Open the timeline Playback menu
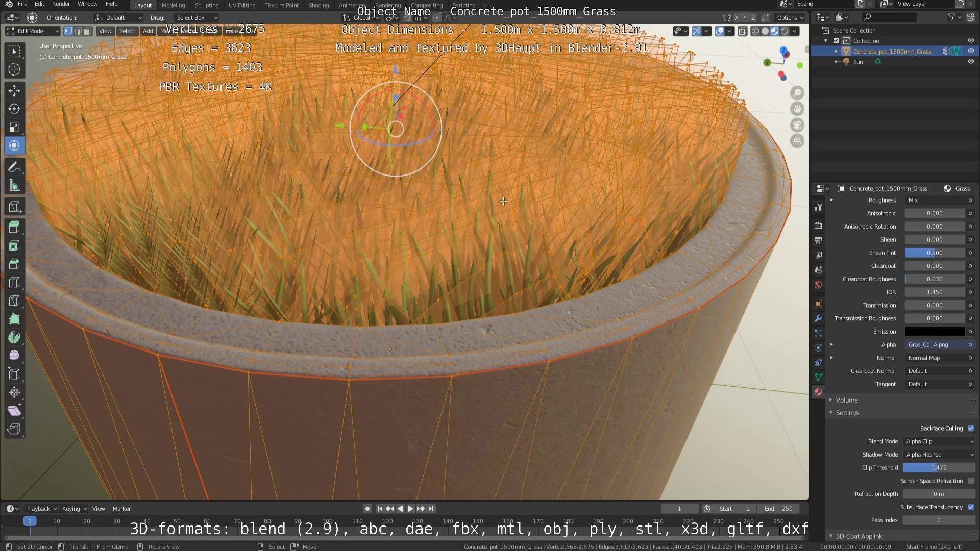 (41, 509)
